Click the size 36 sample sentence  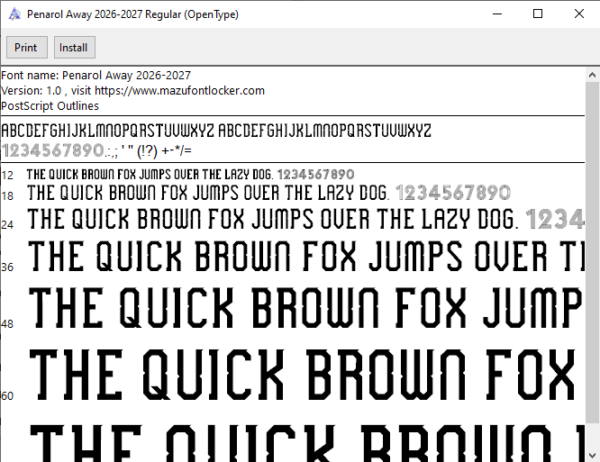[x=306, y=256]
